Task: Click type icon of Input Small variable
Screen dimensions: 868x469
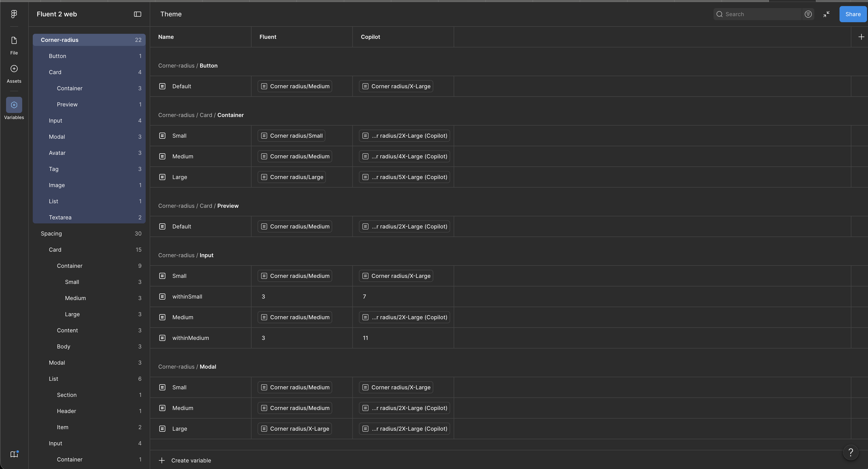Action: point(162,276)
